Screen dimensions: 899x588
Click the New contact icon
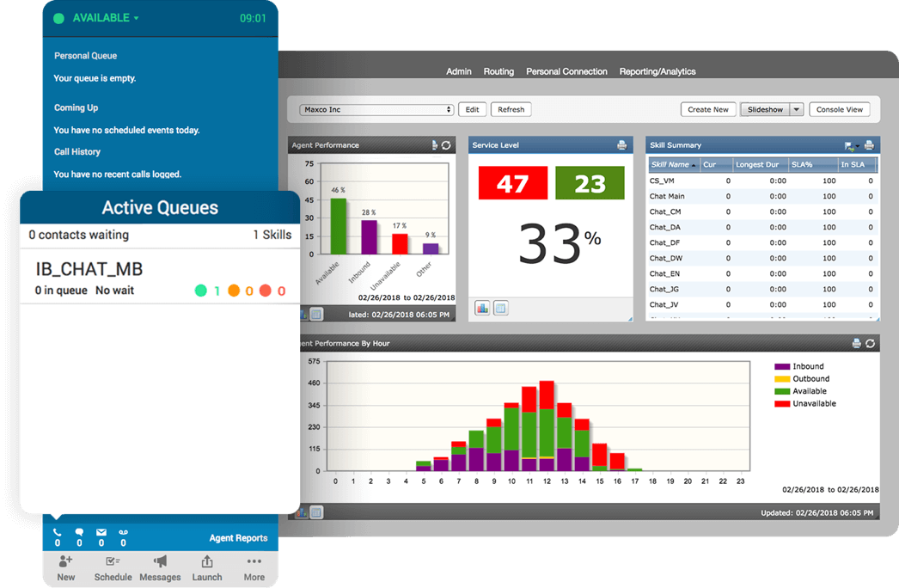pyautogui.click(x=66, y=562)
